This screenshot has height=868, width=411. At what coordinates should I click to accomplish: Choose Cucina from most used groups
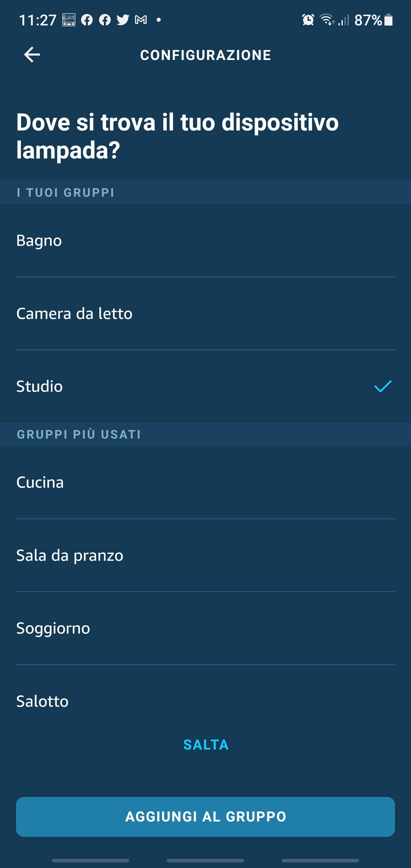pos(40,482)
